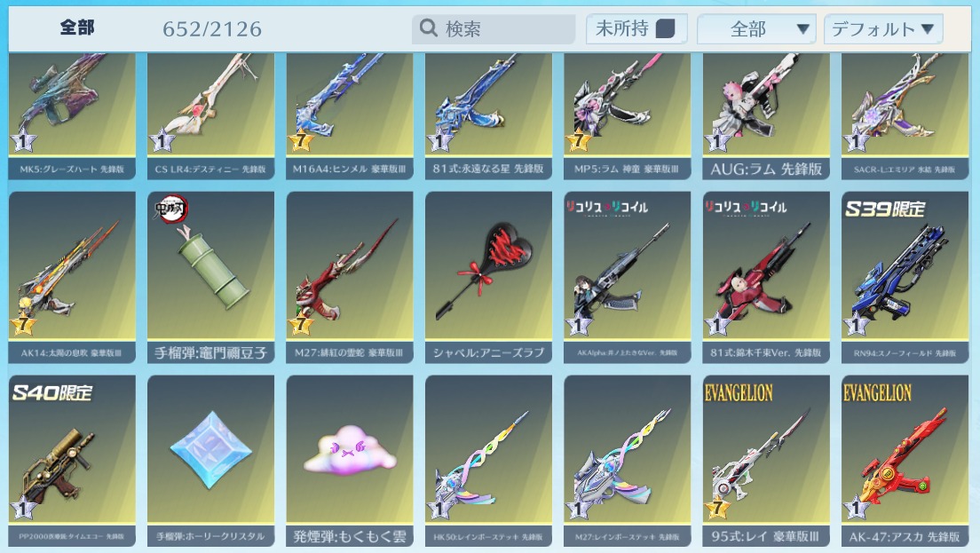Click into the 検索 search field
The height and width of the screenshot is (553, 980).
(x=494, y=28)
